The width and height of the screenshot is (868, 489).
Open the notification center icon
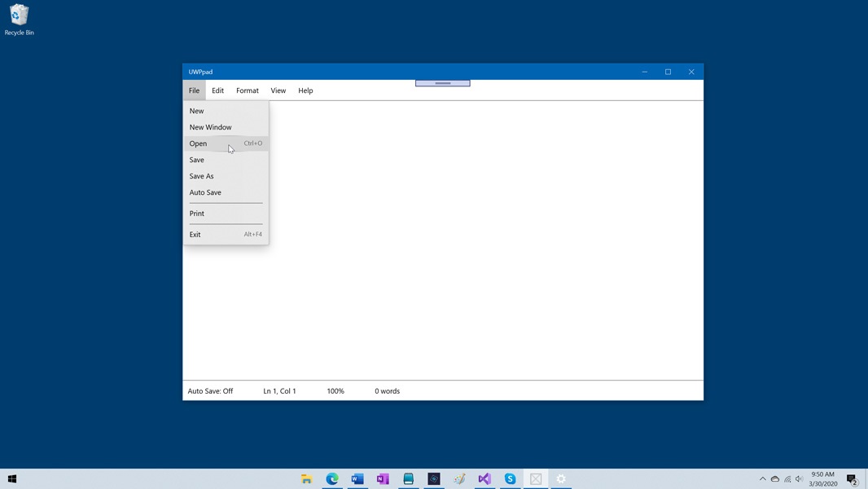[x=852, y=479]
